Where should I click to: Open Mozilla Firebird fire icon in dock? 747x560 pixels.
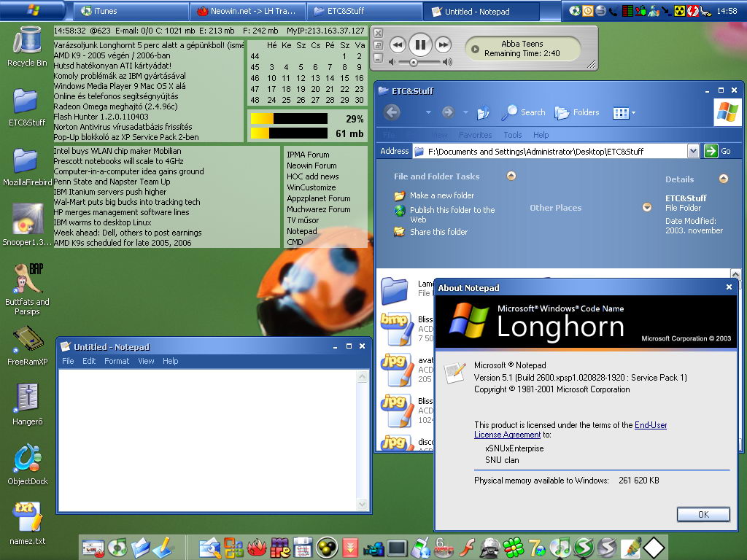(x=257, y=548)
